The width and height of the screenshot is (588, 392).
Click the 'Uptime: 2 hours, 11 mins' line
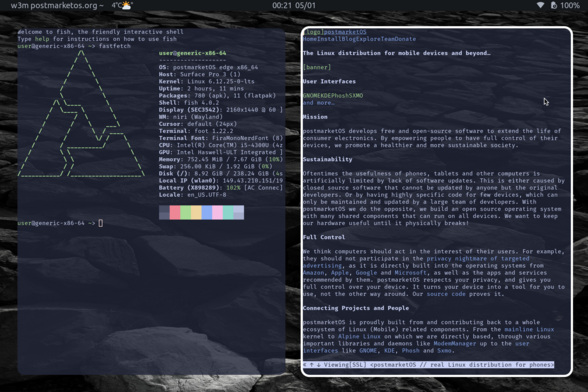201,89
